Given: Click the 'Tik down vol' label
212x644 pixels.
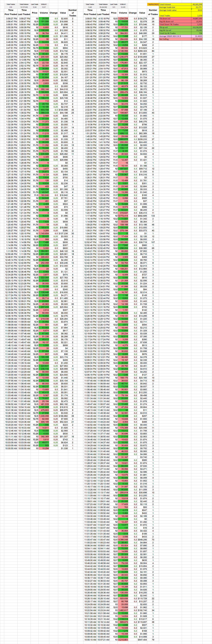Looking at the screenshot, I should tap(165, 18).
